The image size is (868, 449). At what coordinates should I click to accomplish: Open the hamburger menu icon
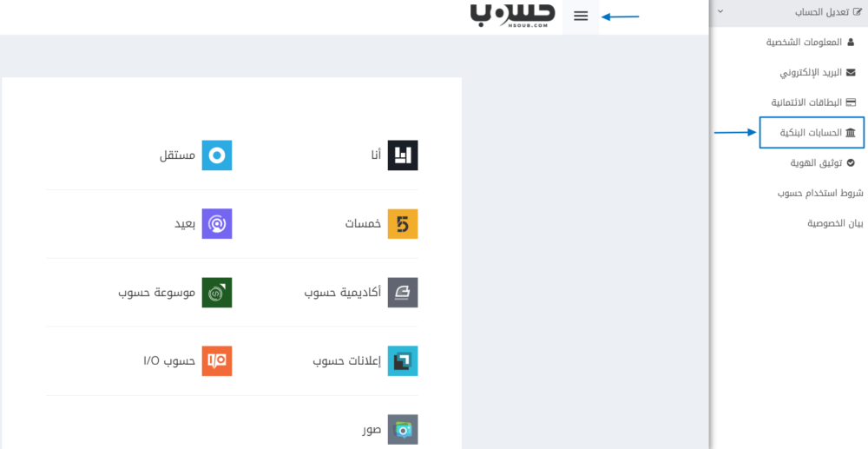(x=581, y=17)
